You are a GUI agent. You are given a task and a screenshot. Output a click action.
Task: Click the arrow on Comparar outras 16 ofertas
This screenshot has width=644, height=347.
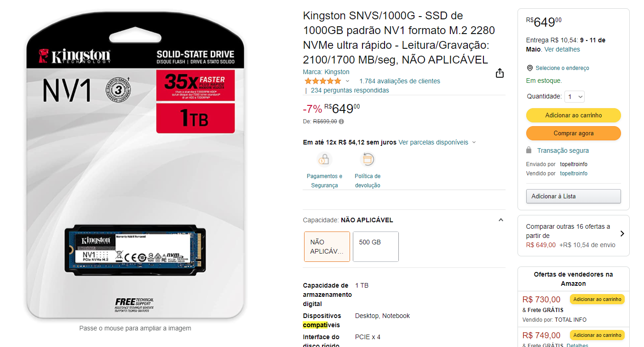pos(622,234)
